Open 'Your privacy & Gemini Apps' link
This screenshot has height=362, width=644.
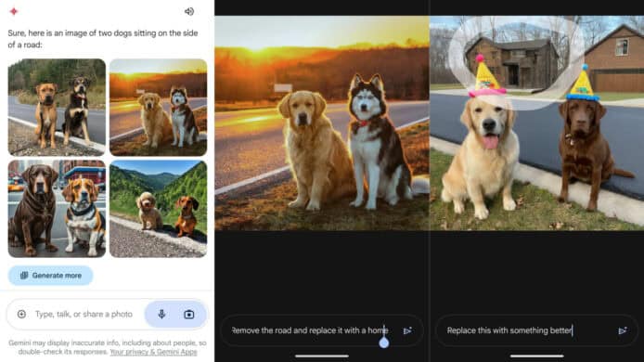pyautogui.click(x=153, y=352)
